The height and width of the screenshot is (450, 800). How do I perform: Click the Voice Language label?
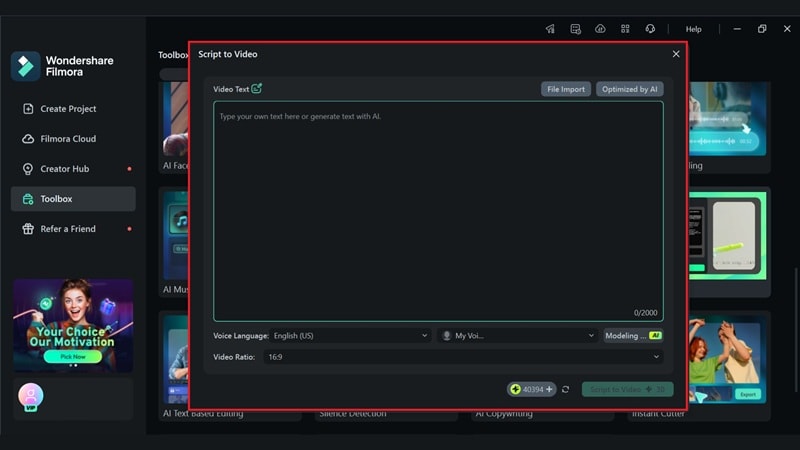click(240, 336)
